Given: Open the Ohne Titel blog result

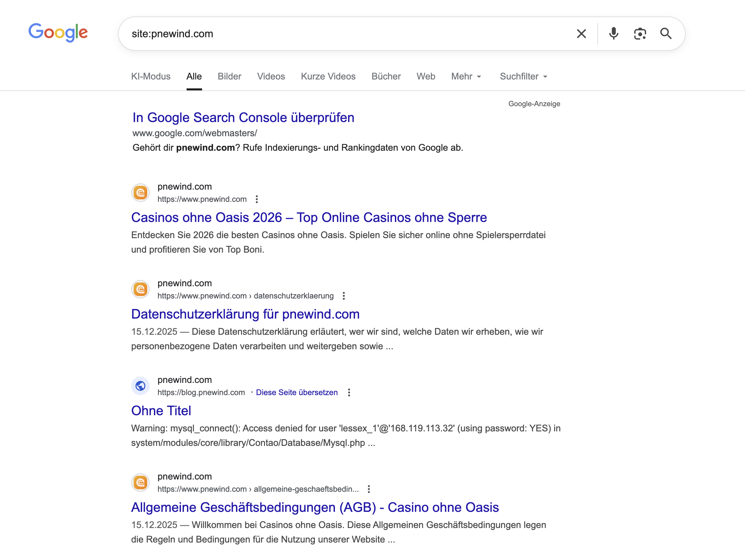Looking at the screenshot, I should coord(161,410).
